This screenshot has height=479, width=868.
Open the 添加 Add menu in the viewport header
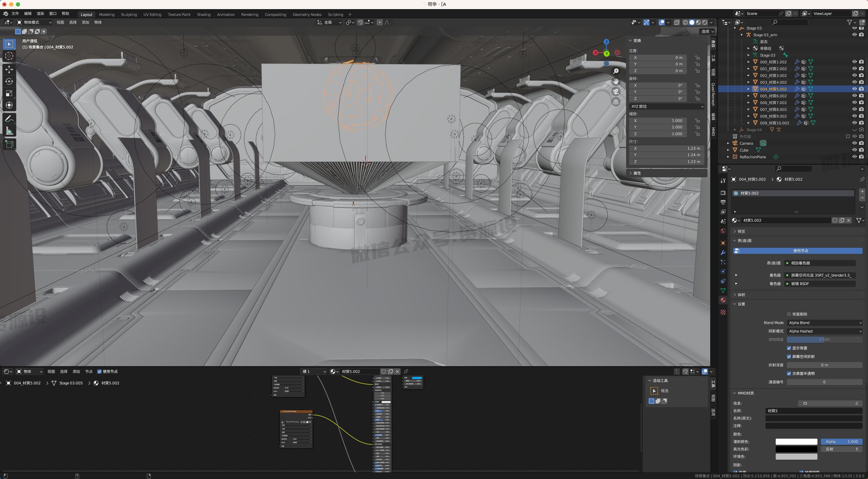tap(86, 22)
